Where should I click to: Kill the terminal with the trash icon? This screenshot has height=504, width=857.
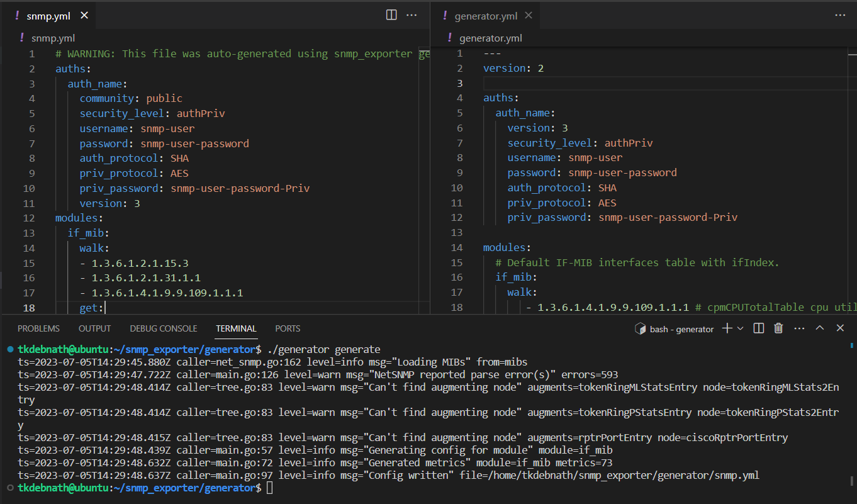[x=778, y=328]
